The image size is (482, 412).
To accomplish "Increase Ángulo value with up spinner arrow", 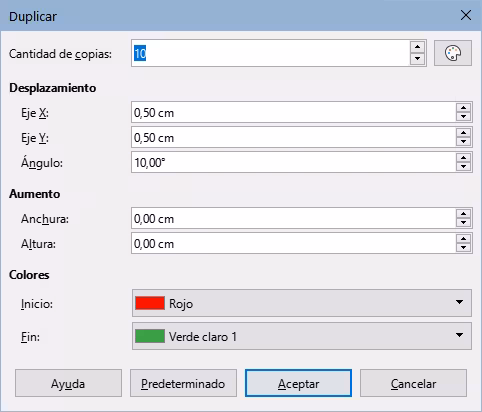I will point(463,158).
